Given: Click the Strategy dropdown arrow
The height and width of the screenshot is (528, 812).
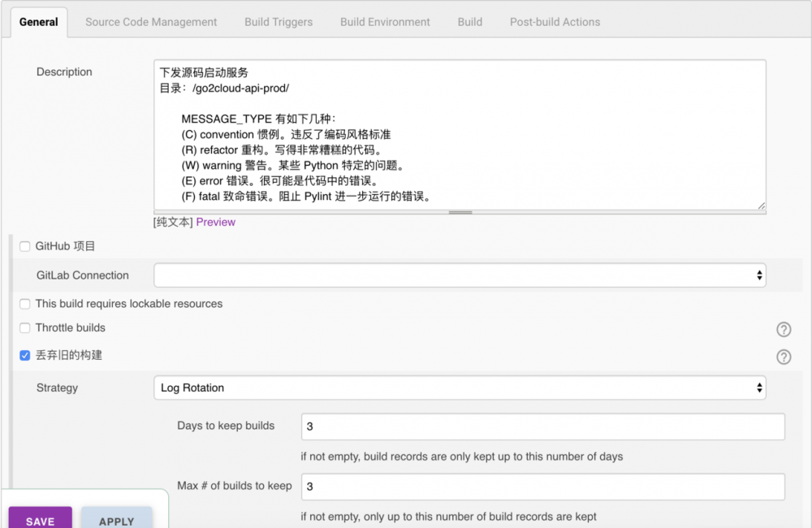Looking at the screenshot, I should coord(758,387).
